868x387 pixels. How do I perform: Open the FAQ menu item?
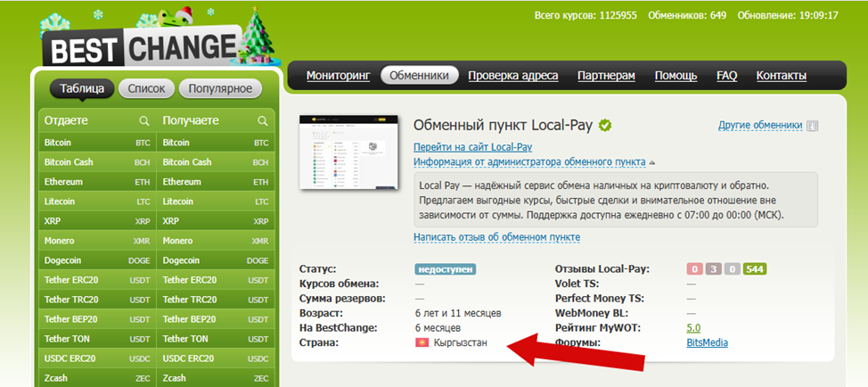[x=727, y=76]
